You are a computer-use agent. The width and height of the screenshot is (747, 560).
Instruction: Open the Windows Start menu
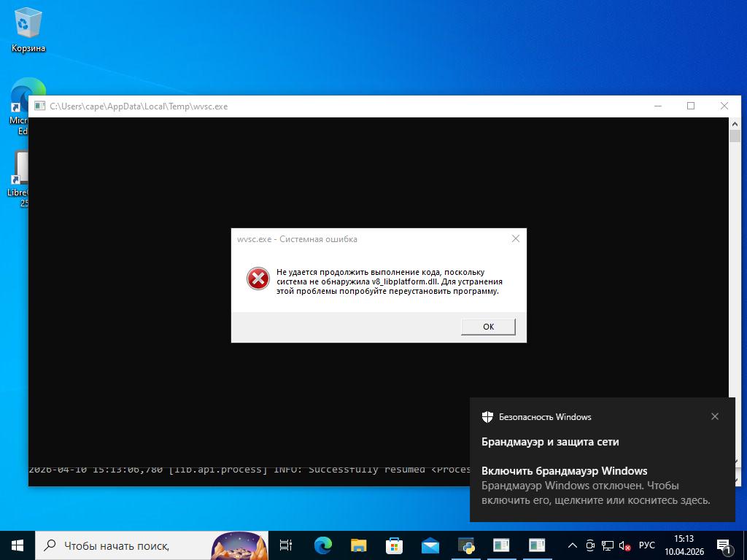tap(18, 545)
